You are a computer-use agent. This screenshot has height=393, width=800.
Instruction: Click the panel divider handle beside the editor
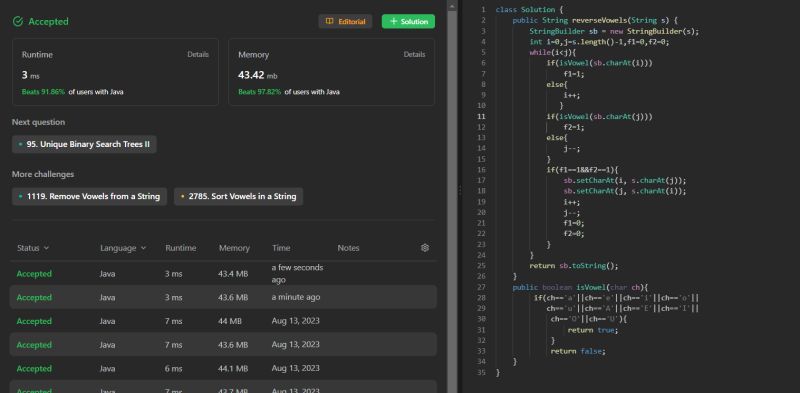pos(460,190)
